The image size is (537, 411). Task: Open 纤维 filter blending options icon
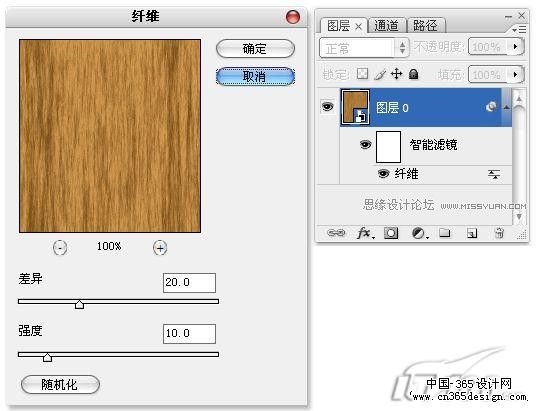(494, 174)
